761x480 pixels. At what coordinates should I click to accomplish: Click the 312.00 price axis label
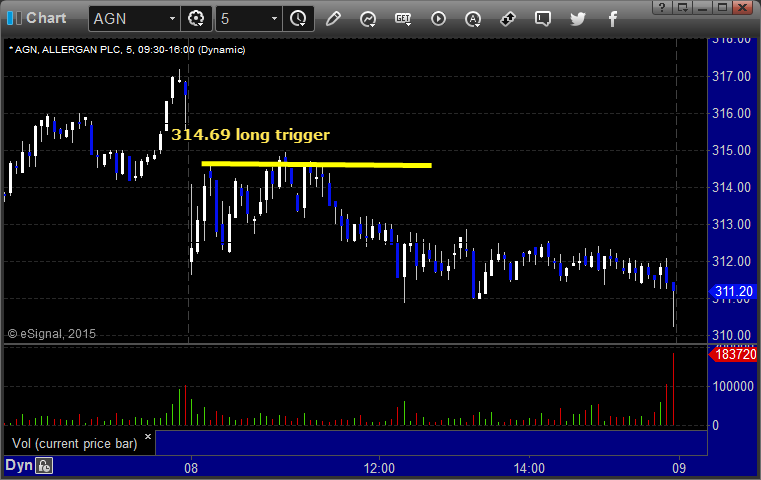[x=731, y=261]
